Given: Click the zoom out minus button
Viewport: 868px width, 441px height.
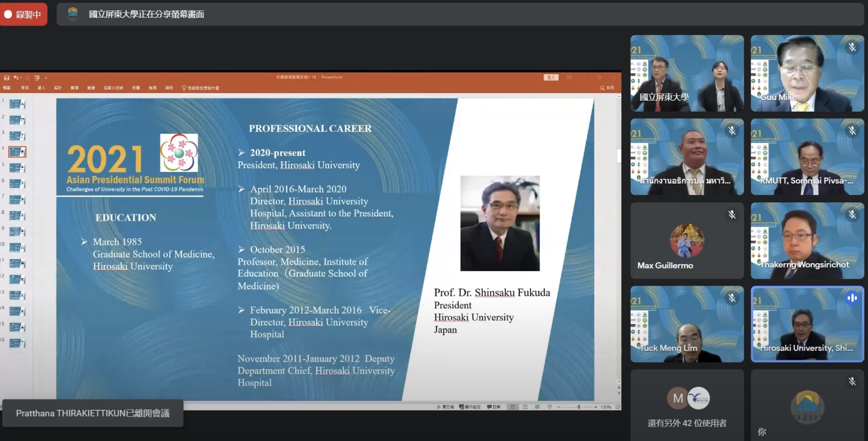Looking at the screenshot, I should (x=559, y=407).
